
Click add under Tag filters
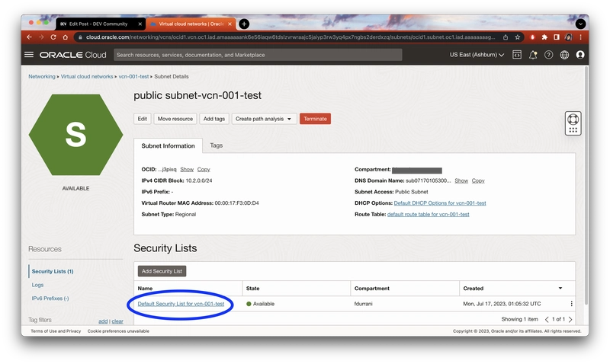click(x=103, y=321)
